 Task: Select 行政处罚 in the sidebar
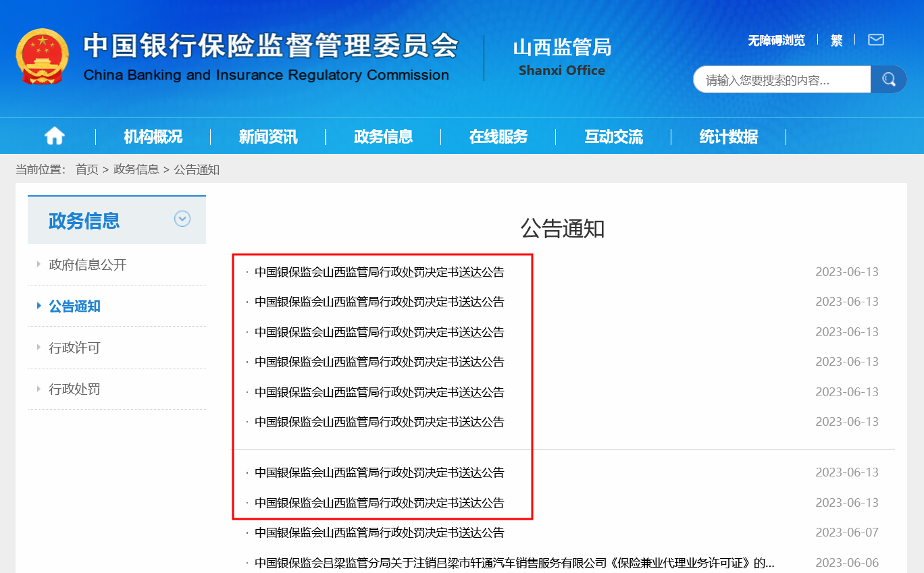click(x=74, y=389)
